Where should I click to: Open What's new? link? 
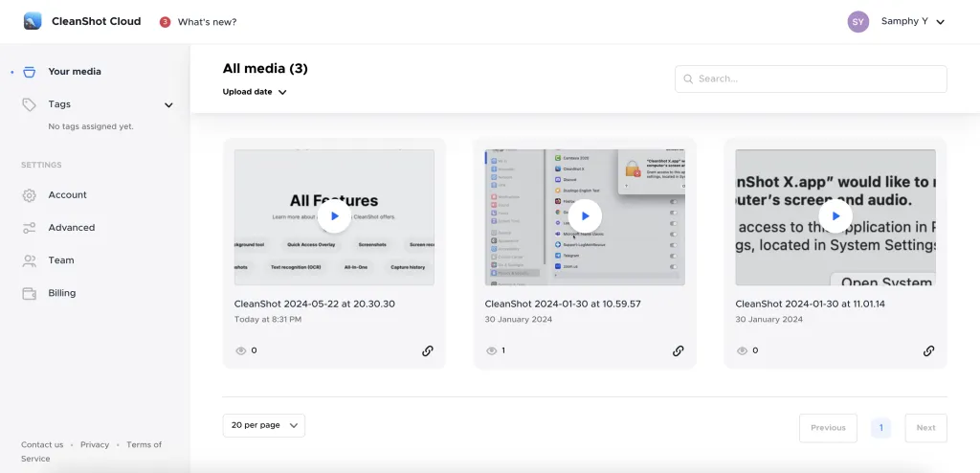207,22
